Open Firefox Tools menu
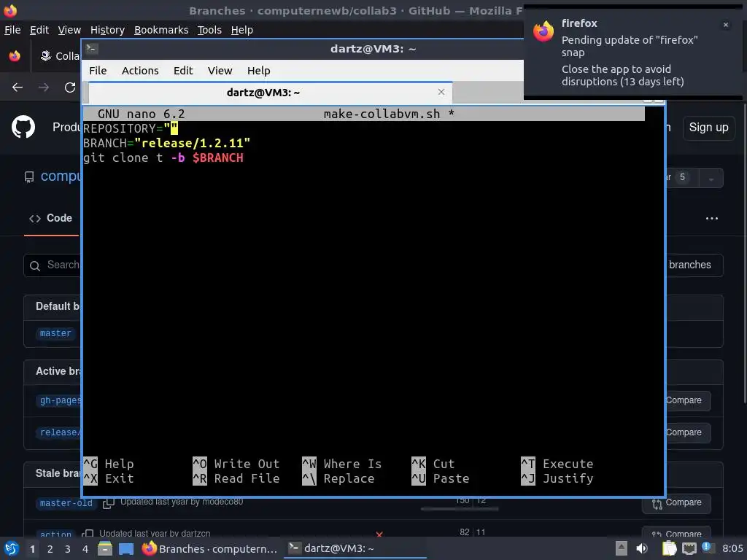747x560 pixels. (209, 30)
